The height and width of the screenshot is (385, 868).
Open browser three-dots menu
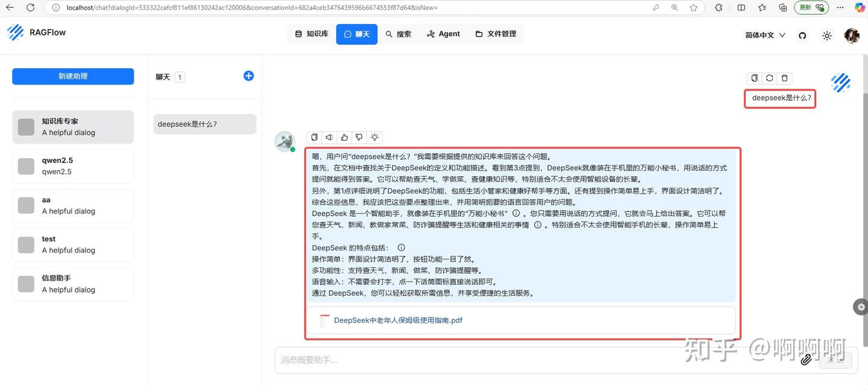point(840,8)
